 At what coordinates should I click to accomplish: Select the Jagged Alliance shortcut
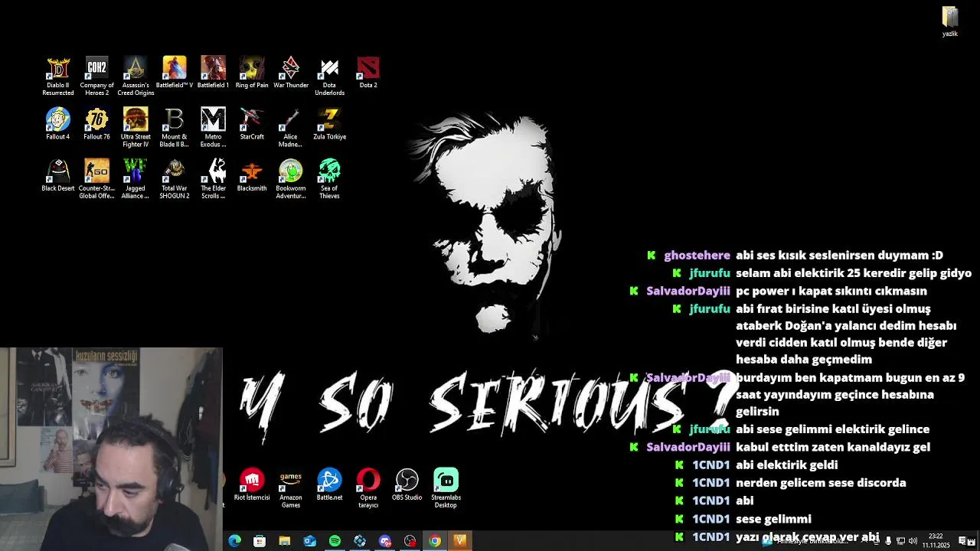136,178
